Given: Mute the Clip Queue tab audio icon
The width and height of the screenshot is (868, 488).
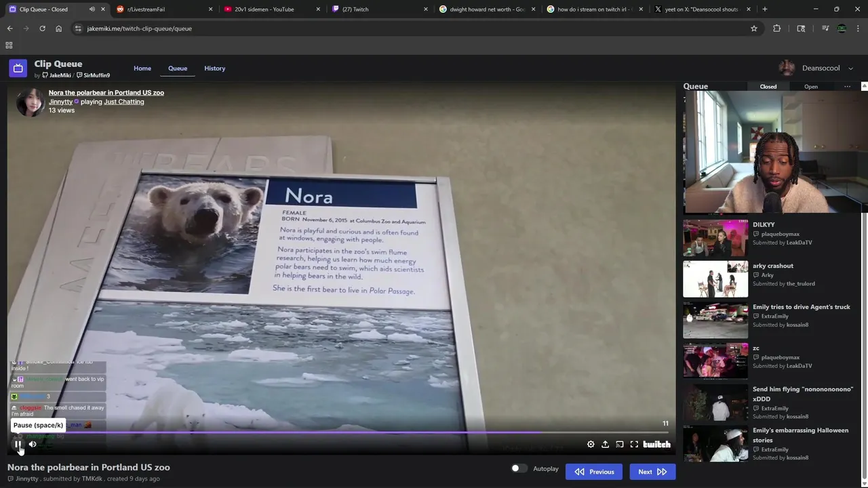Looking at the screenshot, I should pyautogui.click(x=92, y=9).
